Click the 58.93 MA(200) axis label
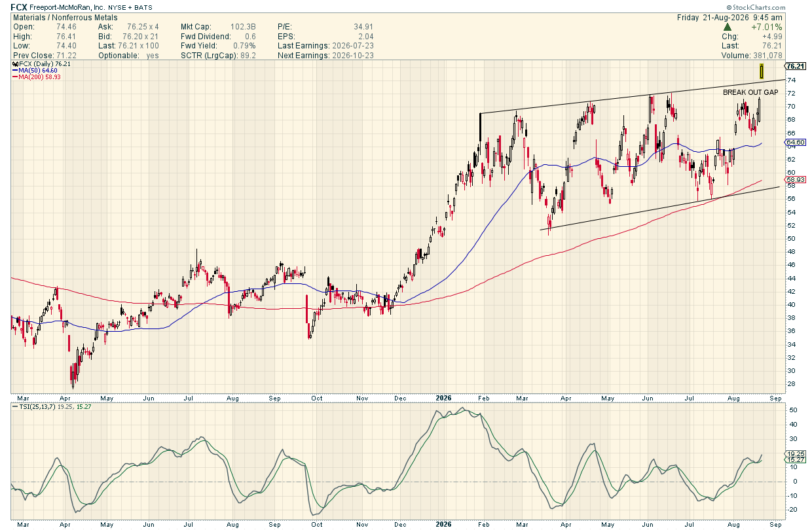812x530 pixels. coord(794,179)
